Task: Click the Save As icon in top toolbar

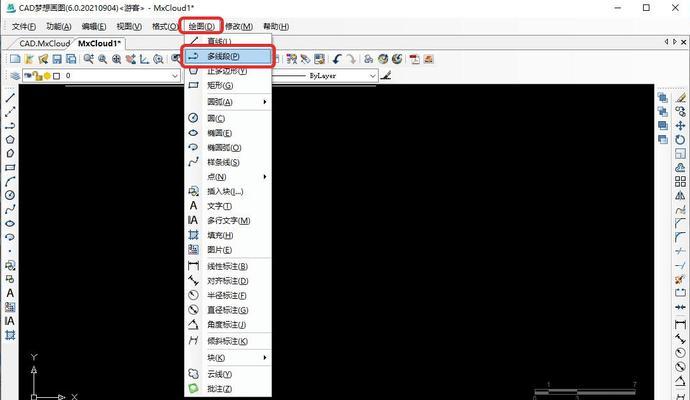Action: (71, 59)
